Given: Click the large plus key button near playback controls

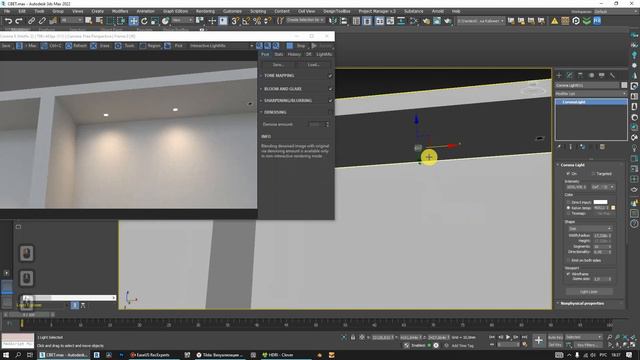Looking at the screenshot, I should click(539, 340).
